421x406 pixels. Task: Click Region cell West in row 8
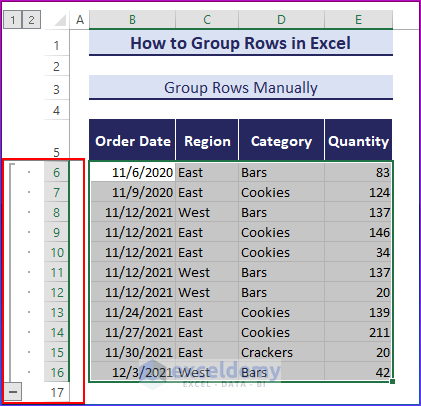click(x=207, y=212)
